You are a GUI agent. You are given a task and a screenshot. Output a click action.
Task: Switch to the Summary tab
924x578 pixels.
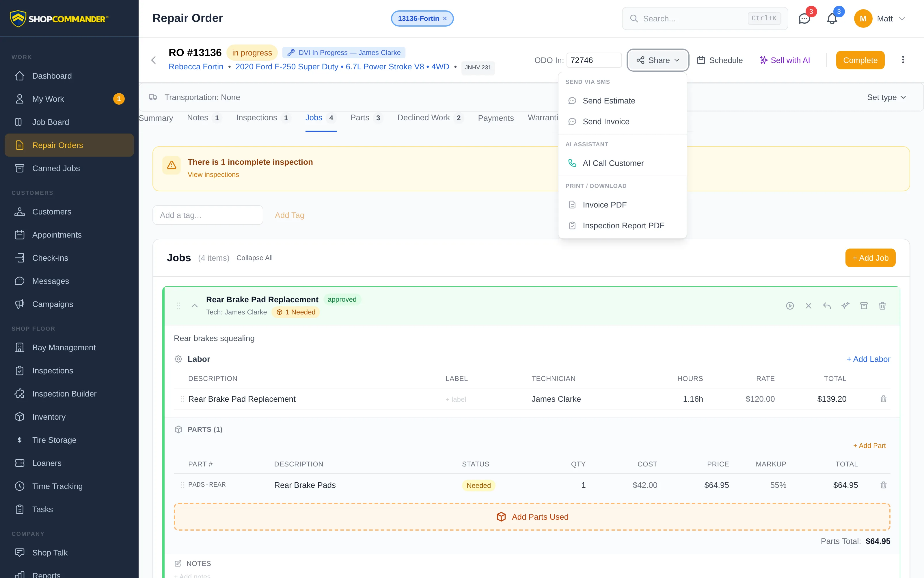coord(156,118)
